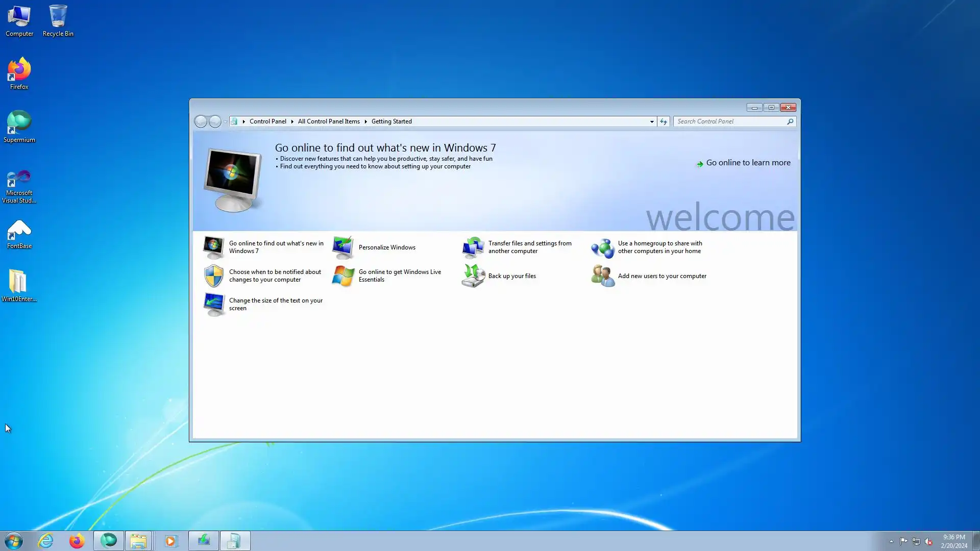
Task: Click Go online to learn more link
Action: point(748,163)
